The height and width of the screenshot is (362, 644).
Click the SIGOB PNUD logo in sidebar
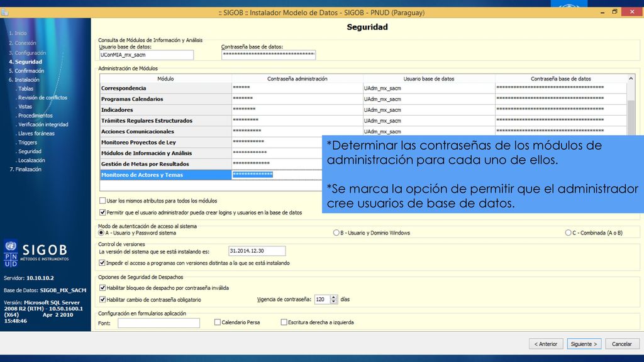(x=36, y=253)
